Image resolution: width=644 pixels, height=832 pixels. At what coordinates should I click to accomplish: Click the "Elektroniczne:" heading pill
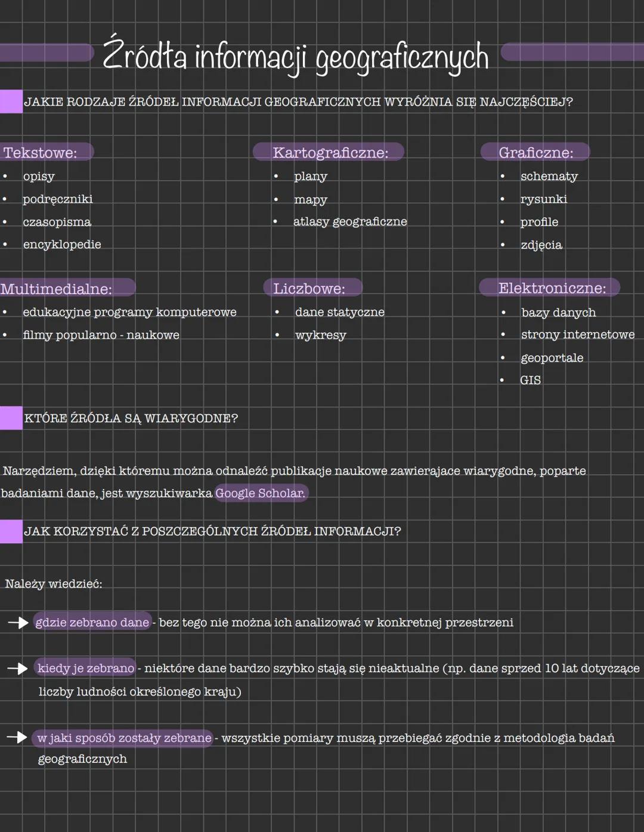coord(551,288)
